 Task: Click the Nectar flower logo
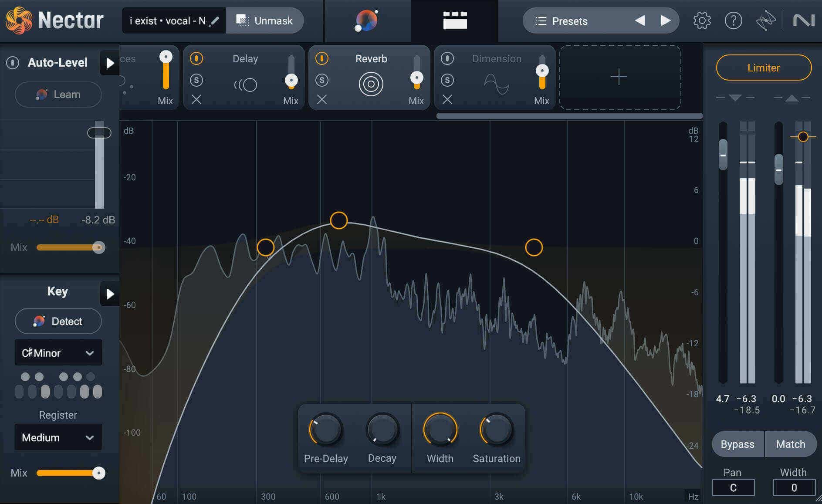[19, 20]
